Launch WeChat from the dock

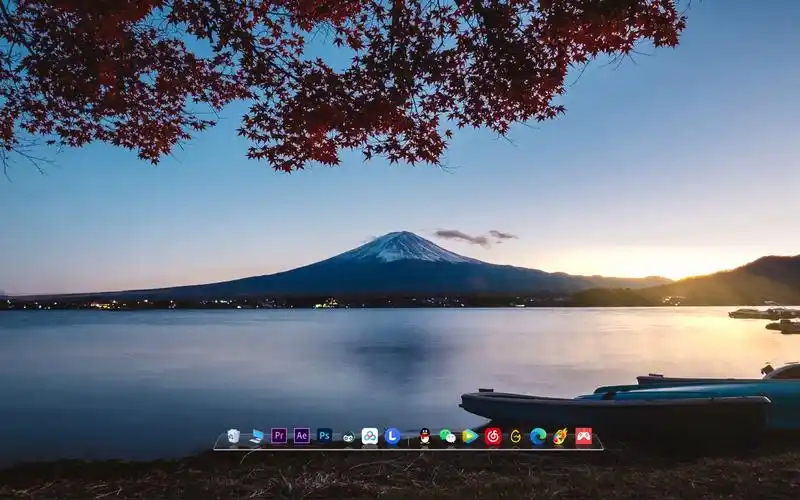coord(447,436)
